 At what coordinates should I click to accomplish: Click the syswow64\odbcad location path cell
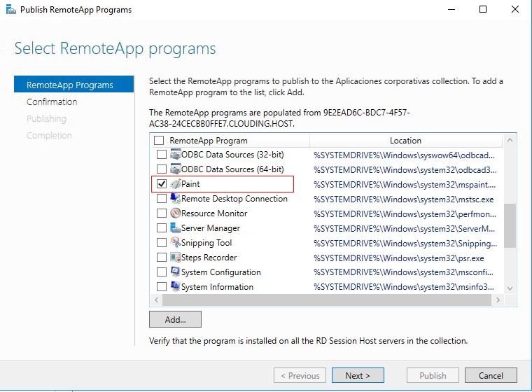click(x=404, y=155)
